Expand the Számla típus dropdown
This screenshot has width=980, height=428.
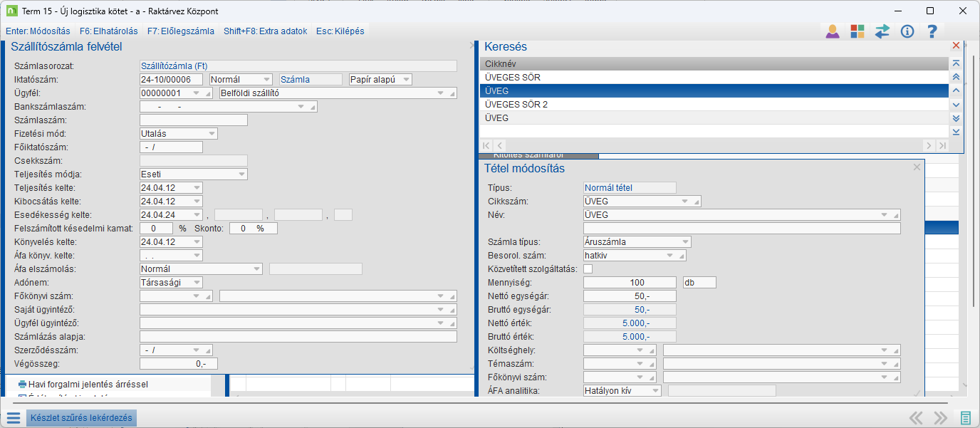pos(685,242)
